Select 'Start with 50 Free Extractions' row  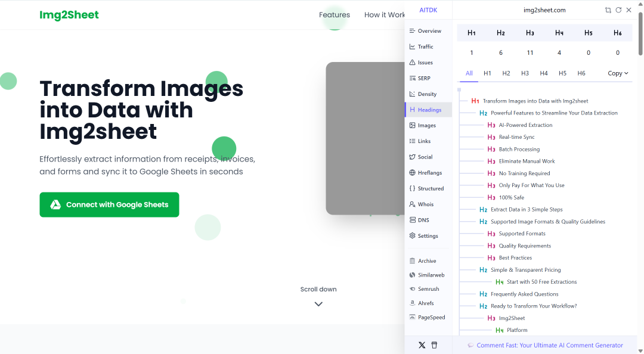click(x=537, y=282)
